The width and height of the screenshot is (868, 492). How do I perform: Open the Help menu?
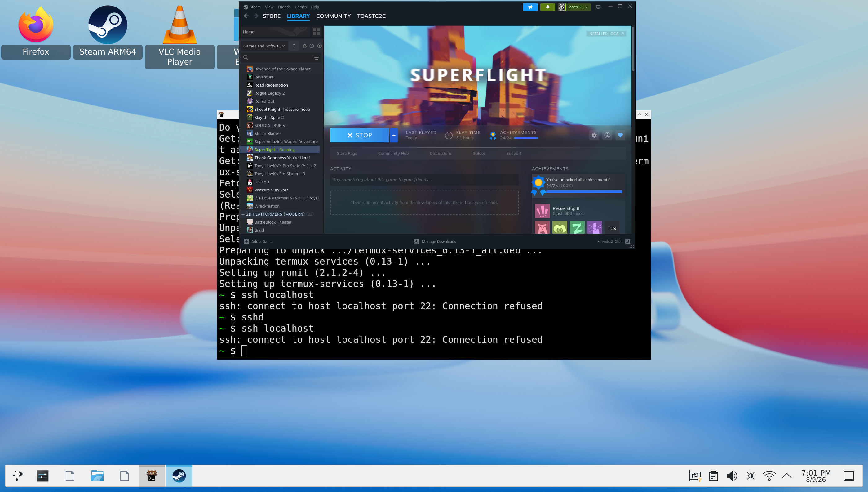click(x=315, y=7)
